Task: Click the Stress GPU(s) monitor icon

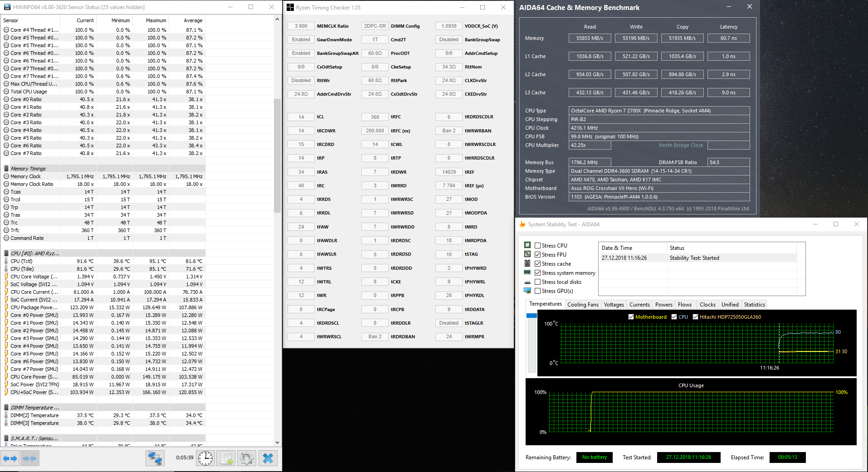Action: click(x=527, y=291)
